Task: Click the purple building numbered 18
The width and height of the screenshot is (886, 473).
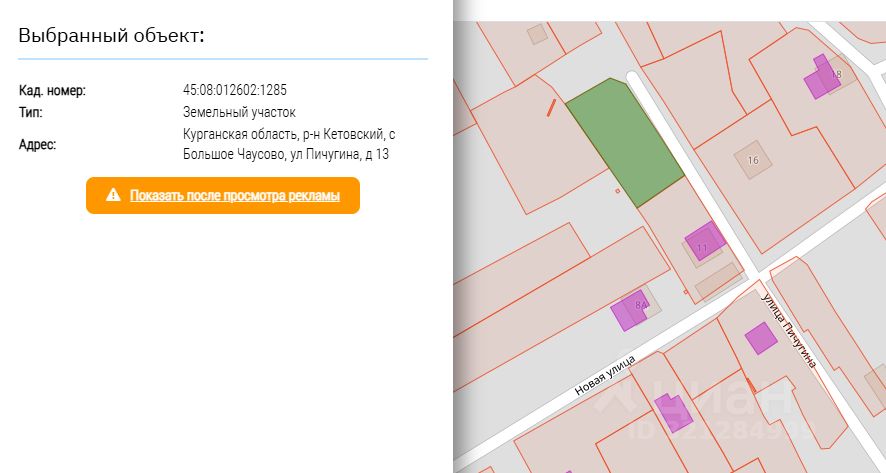Action: click(x=822, y=77)
